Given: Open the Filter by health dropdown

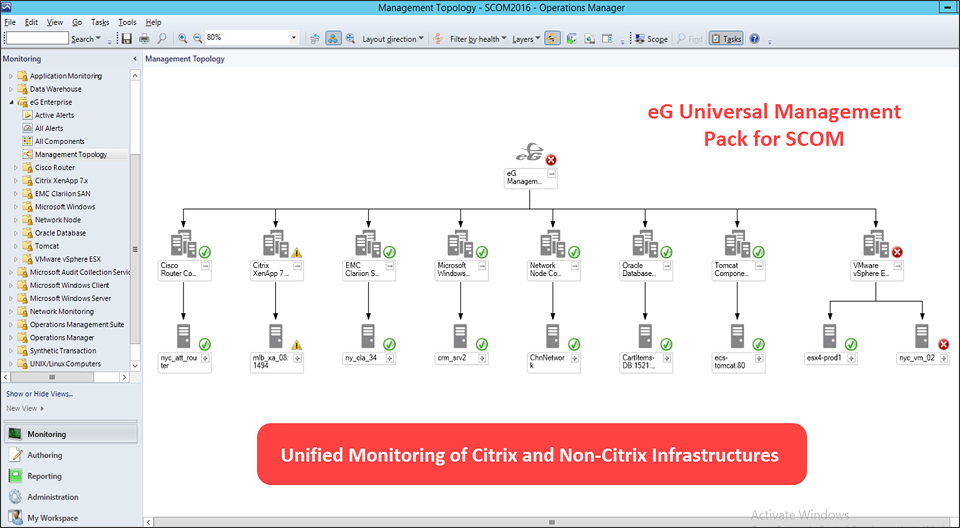Looking at the screenshot, I should click(478, 39).
